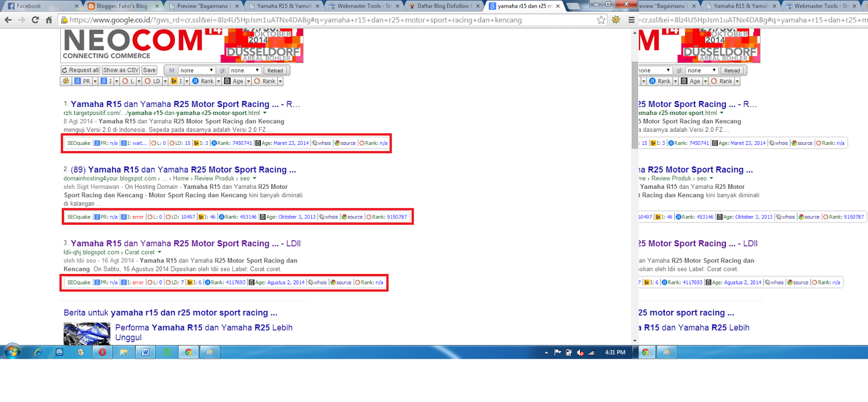Switch to the Webmaster Tools tab
The height and width of the screenshot is (402, 868).
point(364,6)
